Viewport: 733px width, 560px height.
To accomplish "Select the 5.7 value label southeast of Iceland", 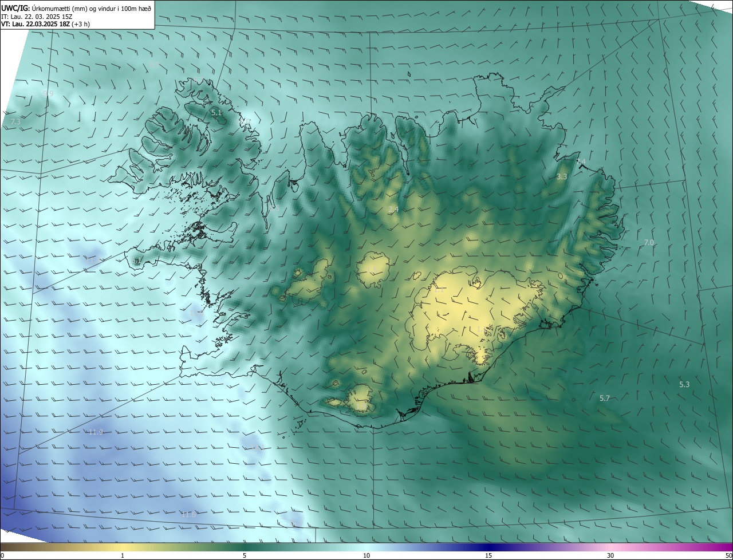I will tap(605, 399).
